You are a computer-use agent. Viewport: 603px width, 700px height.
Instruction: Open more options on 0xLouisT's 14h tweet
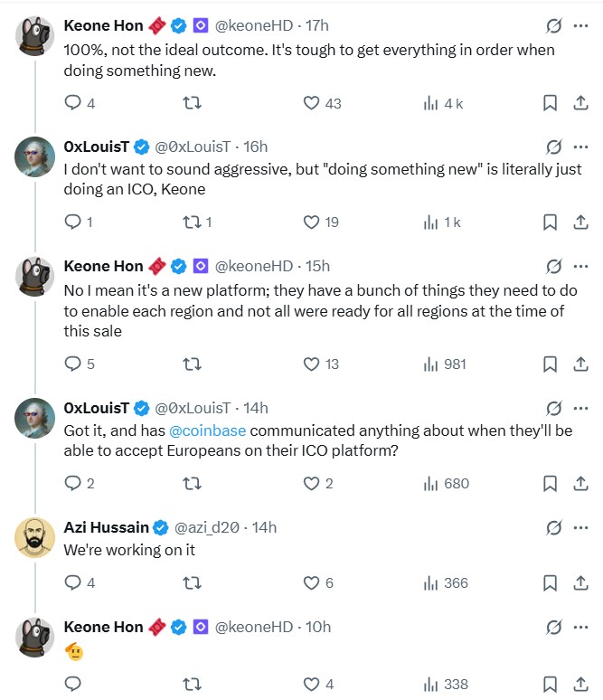point(580,408)
